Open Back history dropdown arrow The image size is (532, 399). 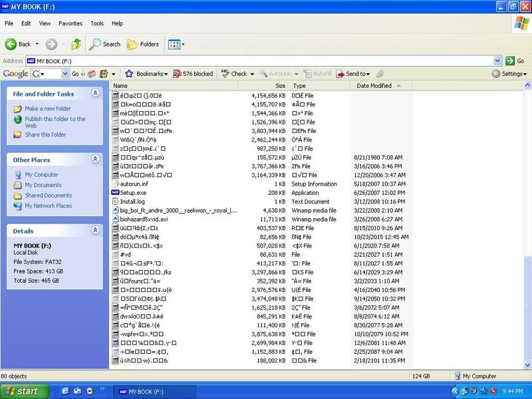pyautogui.click(x=37, y=44)
